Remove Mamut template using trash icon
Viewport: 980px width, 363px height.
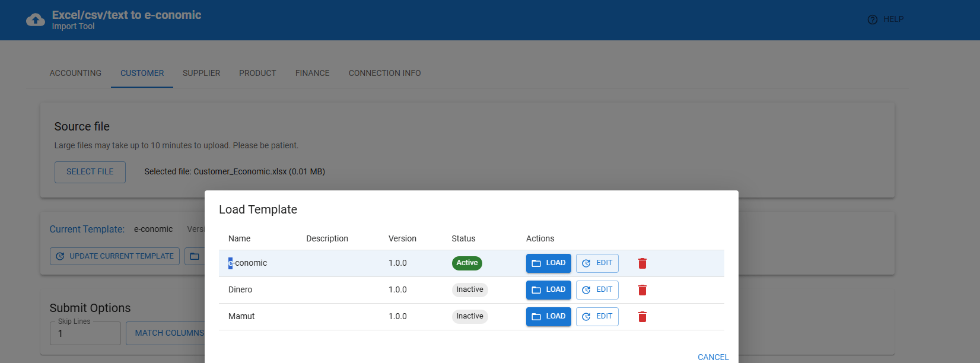642,317
